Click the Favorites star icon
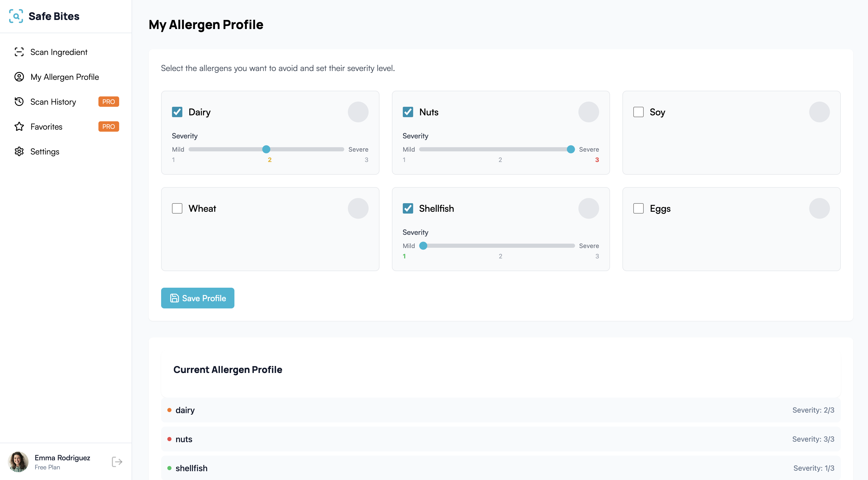868x480 pixels. click(x=19, y=127)
